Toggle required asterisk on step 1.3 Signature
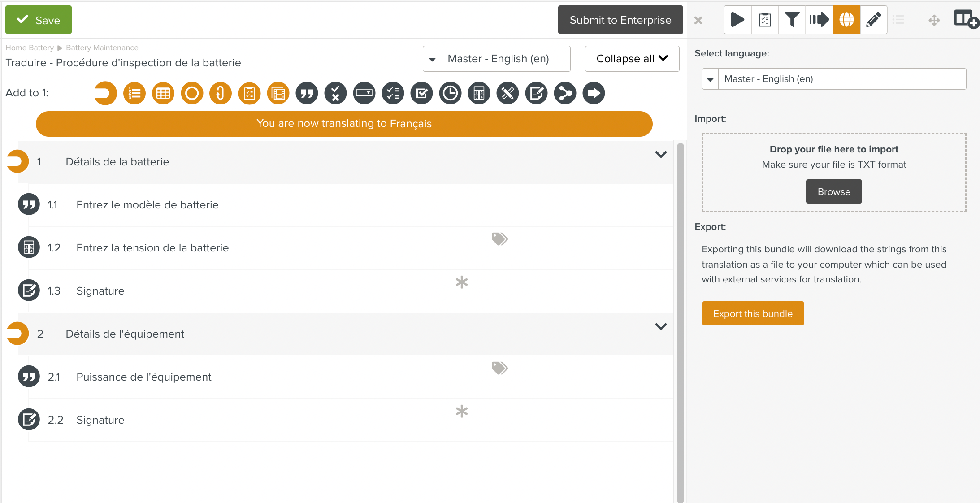Viewport: 980px width, 503px height. [x=461, y=282]
